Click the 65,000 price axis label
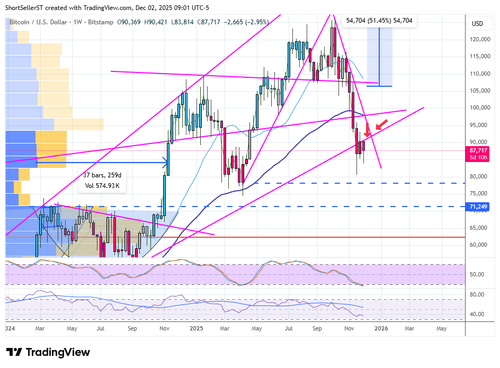The width and height of the screenshot is (500, 368). pos(479,228)
